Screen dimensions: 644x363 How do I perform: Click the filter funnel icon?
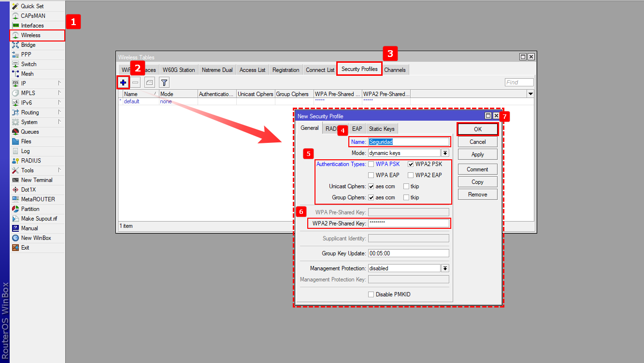tap(164, 83)
